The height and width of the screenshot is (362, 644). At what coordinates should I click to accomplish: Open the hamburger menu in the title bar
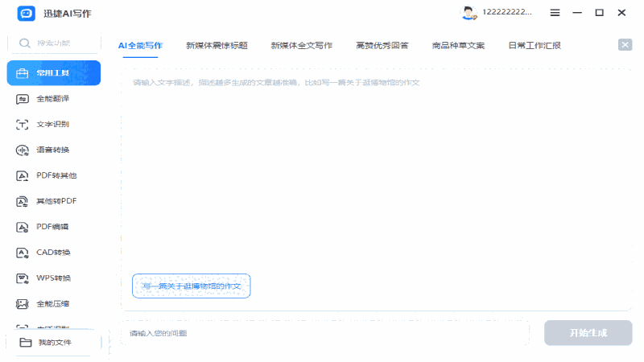(555, 13)
